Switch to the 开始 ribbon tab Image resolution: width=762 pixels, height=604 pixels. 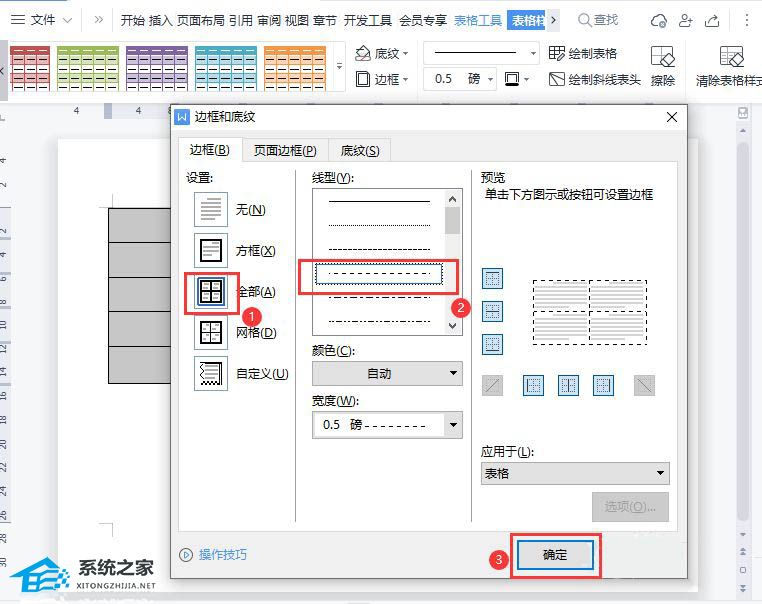tap(133, 20)
